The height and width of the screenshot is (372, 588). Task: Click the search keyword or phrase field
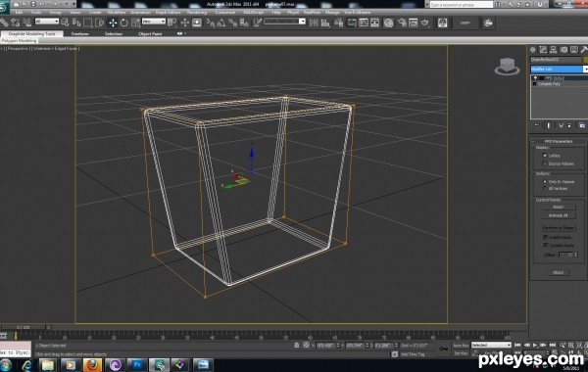coord(461,5)
